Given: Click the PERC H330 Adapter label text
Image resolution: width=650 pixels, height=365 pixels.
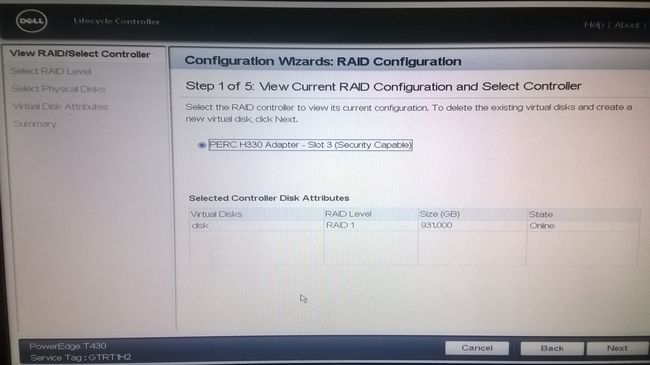Looking at the screenshot, I should (310, 145).
